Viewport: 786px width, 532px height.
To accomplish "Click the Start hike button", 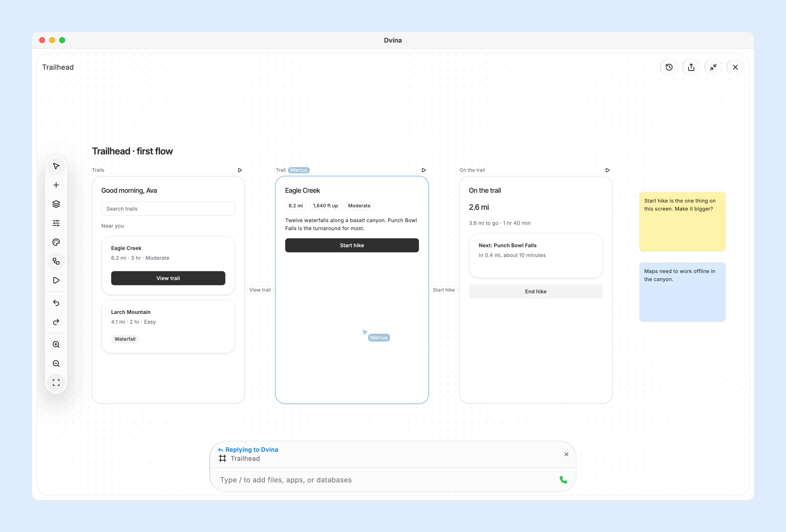I will (352, 245).
